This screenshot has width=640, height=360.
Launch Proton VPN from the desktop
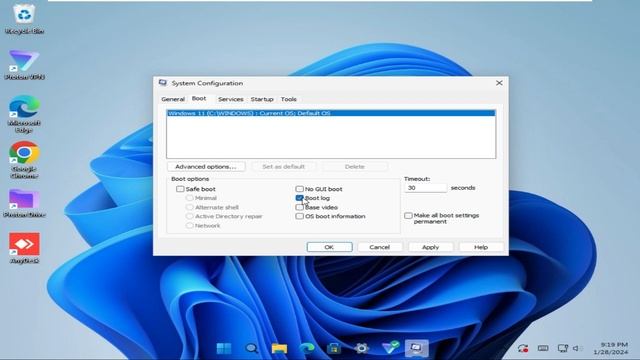[24, 64]
